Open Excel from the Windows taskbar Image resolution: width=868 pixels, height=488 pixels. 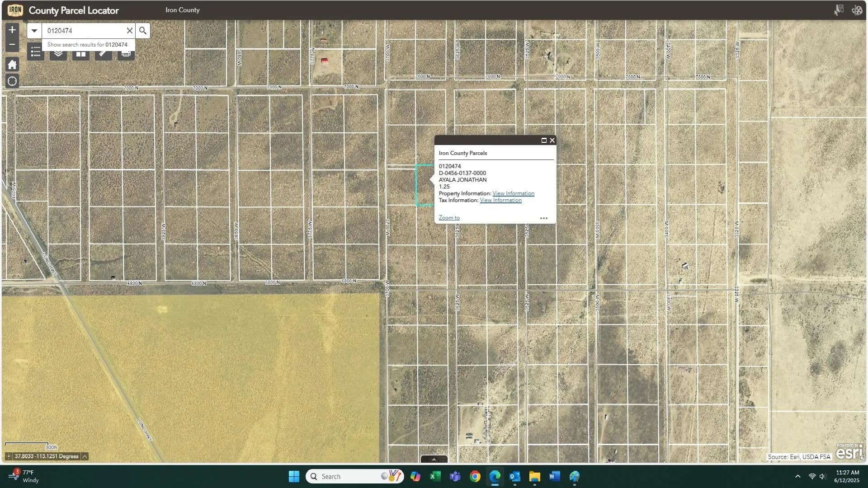click(x=435, y=476)
